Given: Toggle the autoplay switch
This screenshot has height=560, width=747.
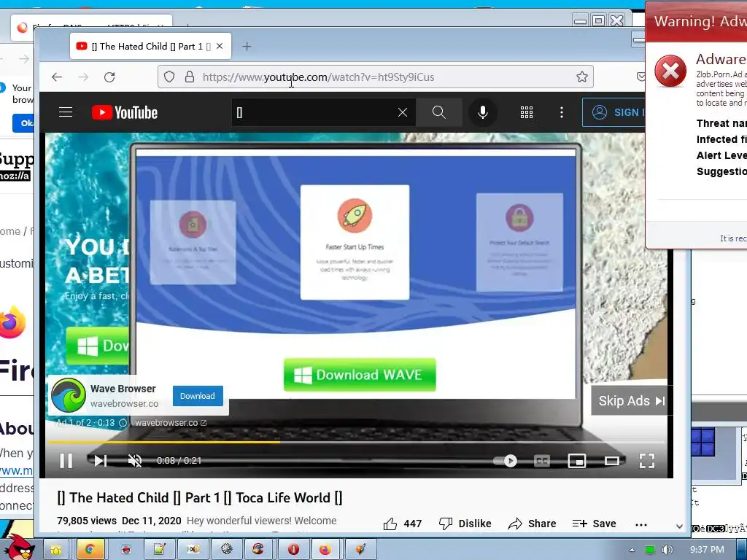Looking at the screenshot, I should click(x=505, y=461).
